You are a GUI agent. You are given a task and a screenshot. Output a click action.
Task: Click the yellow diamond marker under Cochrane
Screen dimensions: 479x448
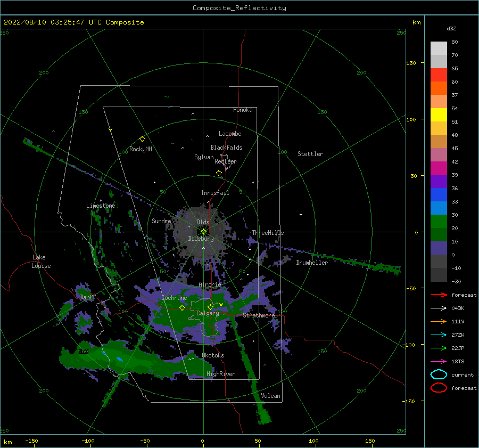pos(182,308)
